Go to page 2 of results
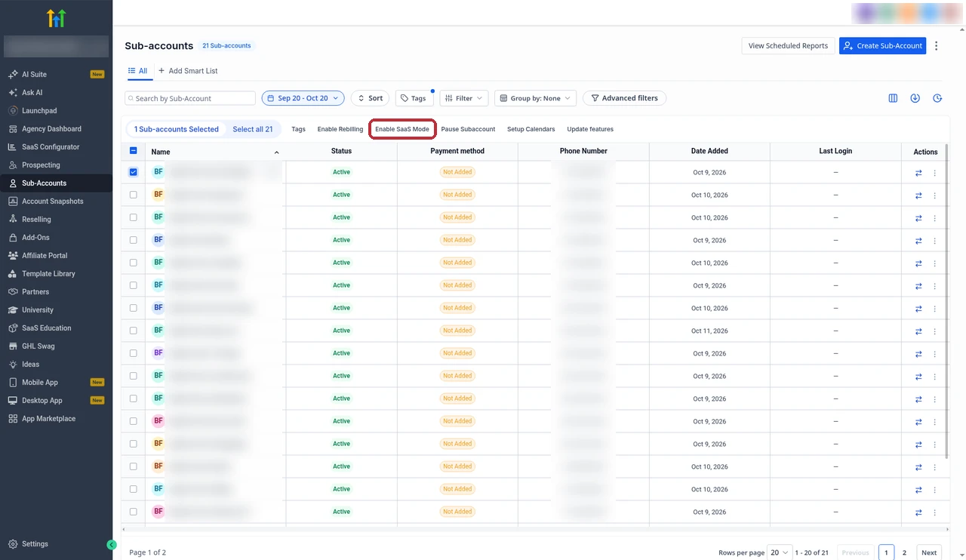The height and width of the screenshot is (560, 966). coord(904,552)
